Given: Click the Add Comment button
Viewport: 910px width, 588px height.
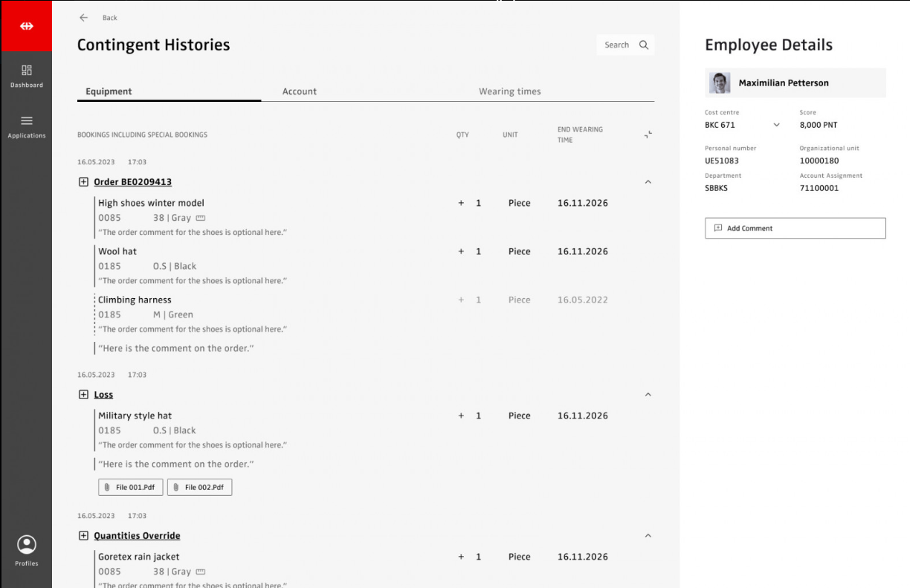Looking at the screenshot, I should point(795,228).
